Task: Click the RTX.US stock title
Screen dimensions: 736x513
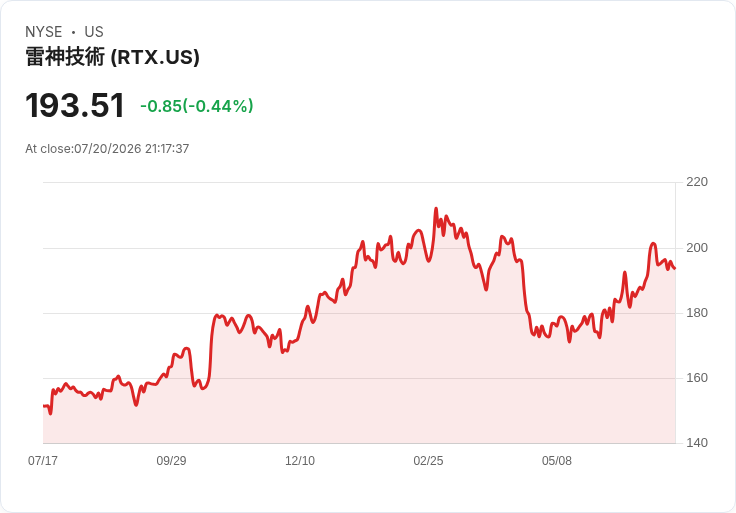Action: coord(112,57)
